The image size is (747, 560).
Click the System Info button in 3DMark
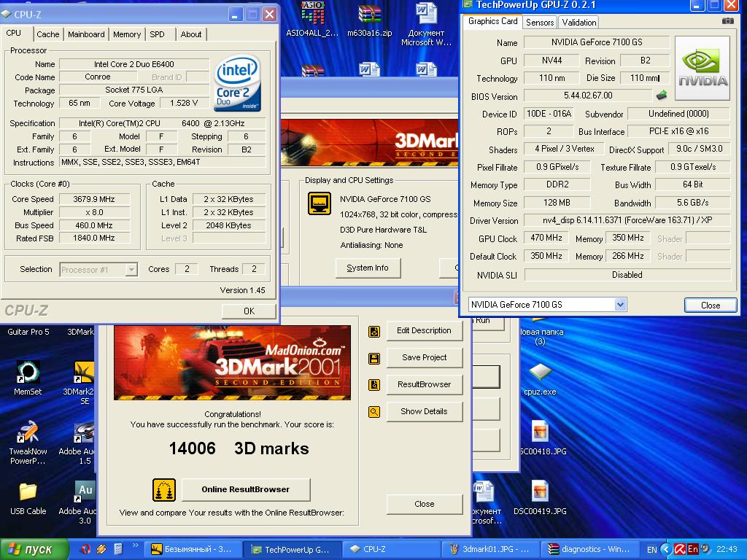pyautogui.click(x=368, y=268)
